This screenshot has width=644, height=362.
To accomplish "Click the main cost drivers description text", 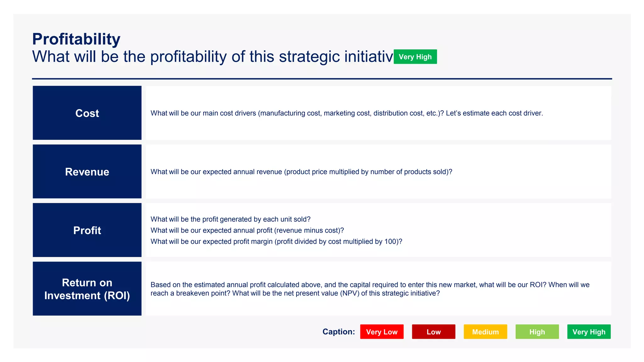I will (x=347, y=113).
